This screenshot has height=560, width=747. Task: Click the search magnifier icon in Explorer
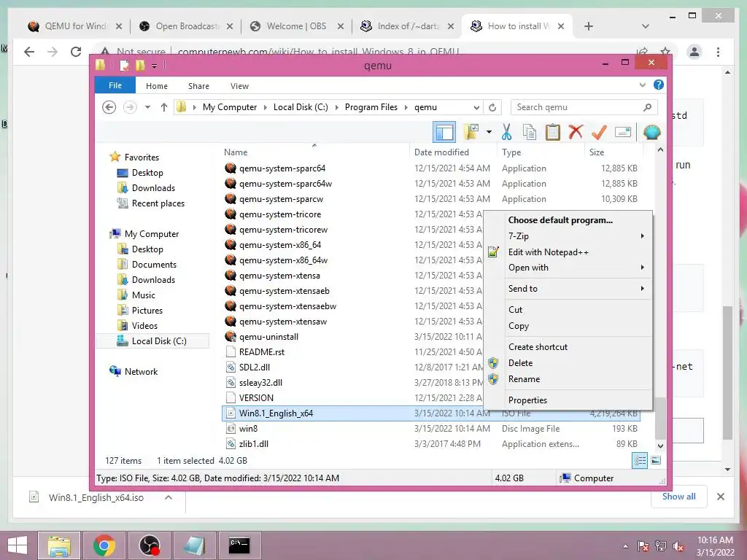[x=647, y=108]
